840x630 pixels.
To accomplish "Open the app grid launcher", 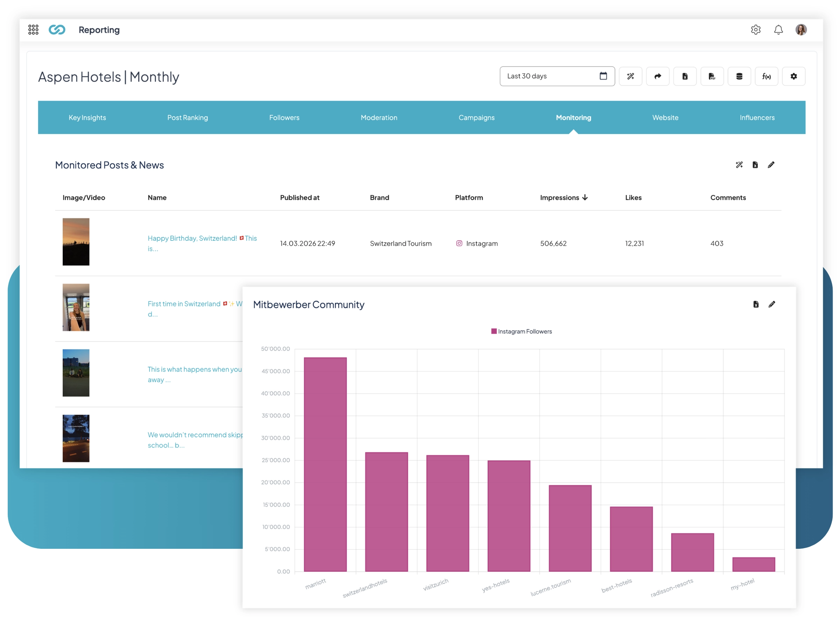I will coord(33,30).
